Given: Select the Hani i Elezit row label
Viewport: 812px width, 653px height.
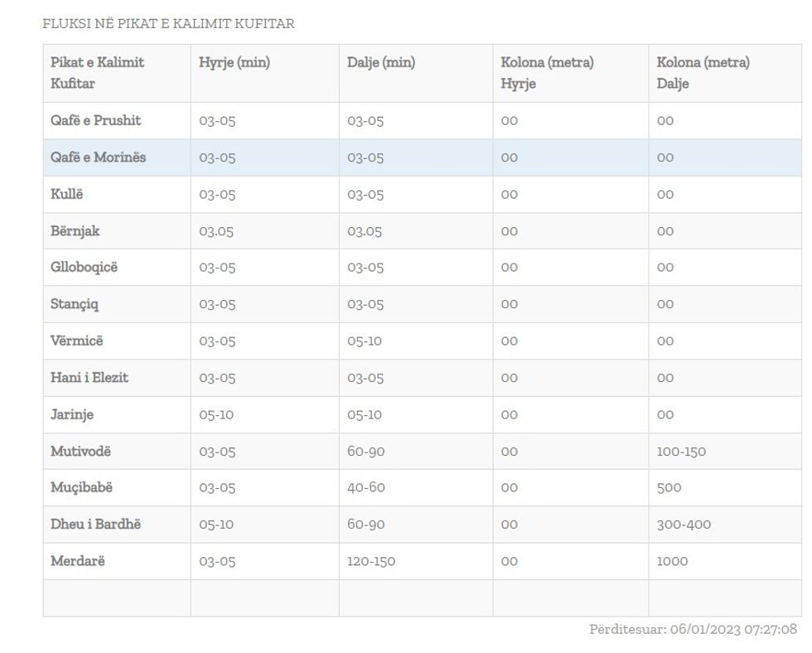Looking at the screenshot, I should pyautogui.click(x=89, y=378).
